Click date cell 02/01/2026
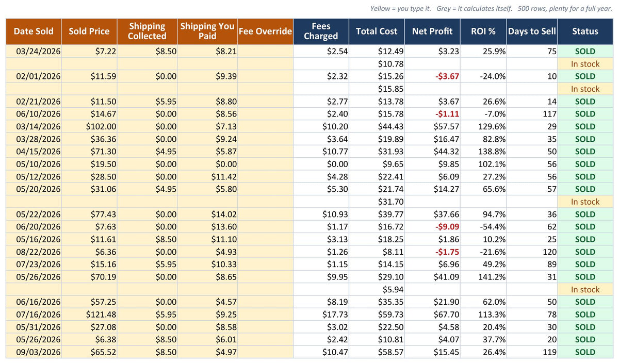 (x=34, y=76)
